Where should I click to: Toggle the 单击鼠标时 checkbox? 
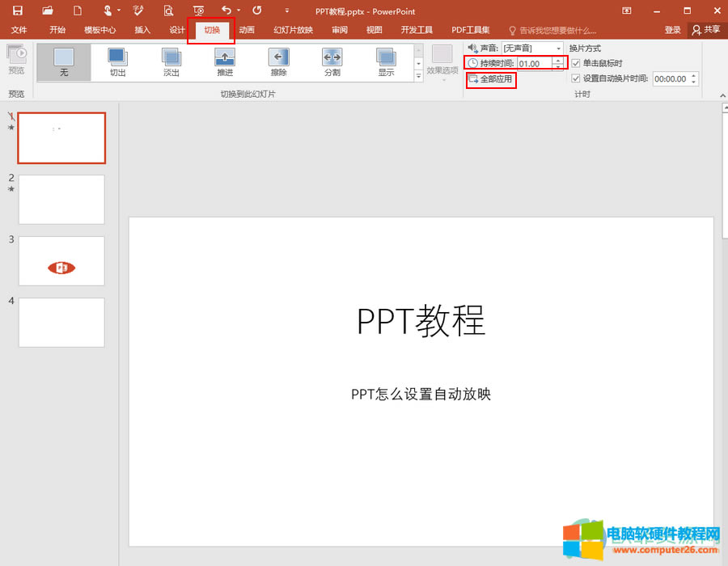pos(576,62)
